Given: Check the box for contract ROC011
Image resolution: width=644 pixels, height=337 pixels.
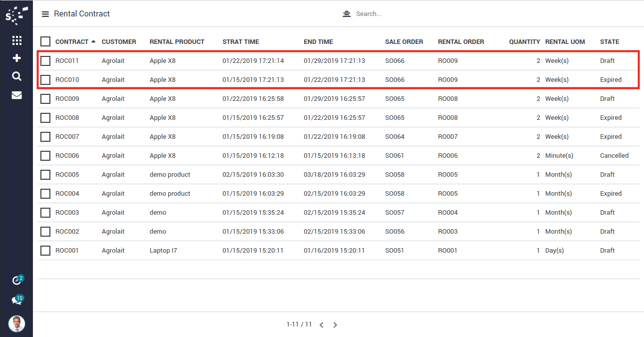Looking at the screenshot, I should pos(45,61).
